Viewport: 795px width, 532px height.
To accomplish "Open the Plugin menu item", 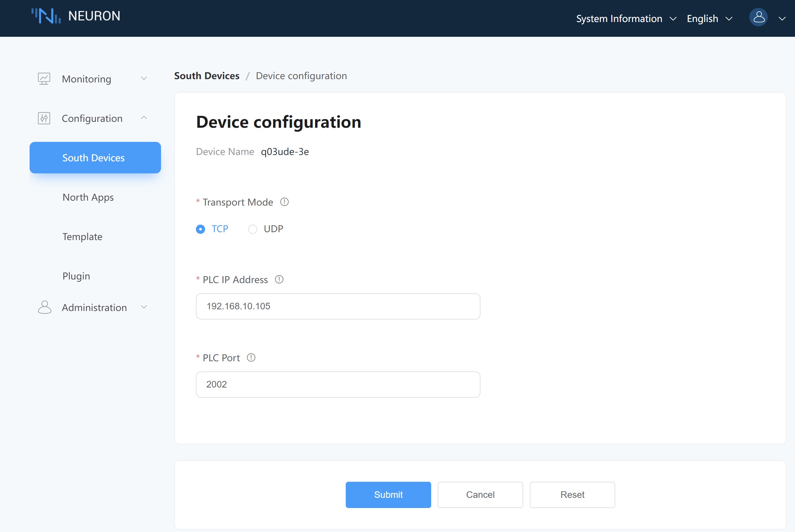I will tap(76, 276).
